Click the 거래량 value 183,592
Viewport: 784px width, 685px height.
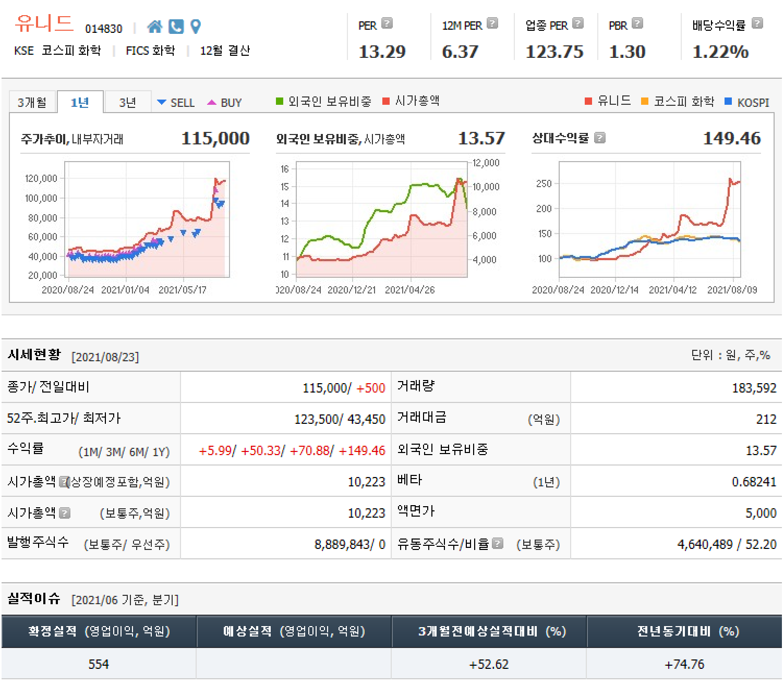point(754,388)
